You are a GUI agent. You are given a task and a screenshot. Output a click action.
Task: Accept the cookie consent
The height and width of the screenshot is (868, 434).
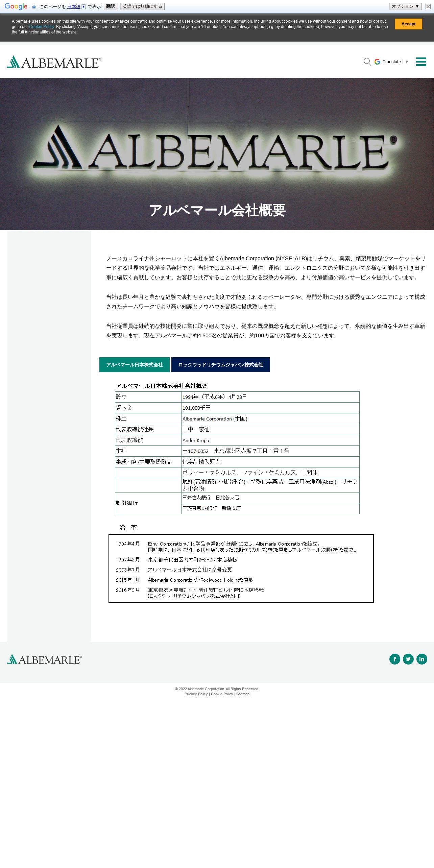[408, 24]
